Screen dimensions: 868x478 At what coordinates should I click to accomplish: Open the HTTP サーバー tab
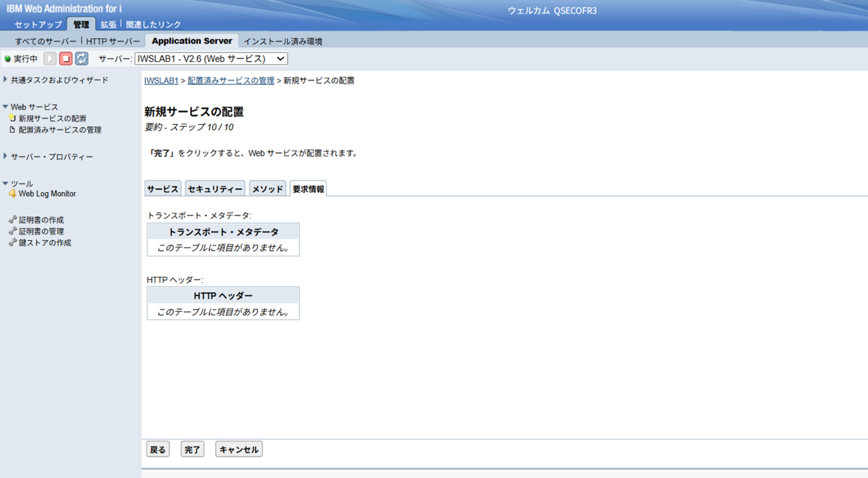pos(113,41)
